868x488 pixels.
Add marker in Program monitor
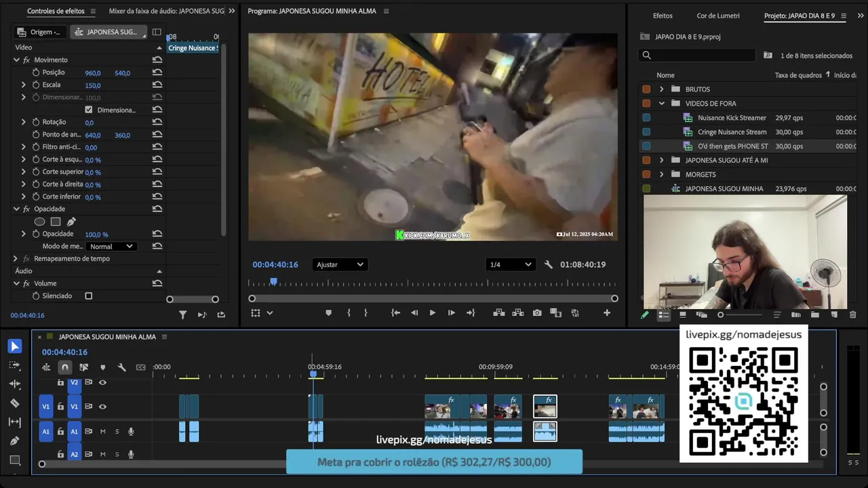(x=329, y=313)
